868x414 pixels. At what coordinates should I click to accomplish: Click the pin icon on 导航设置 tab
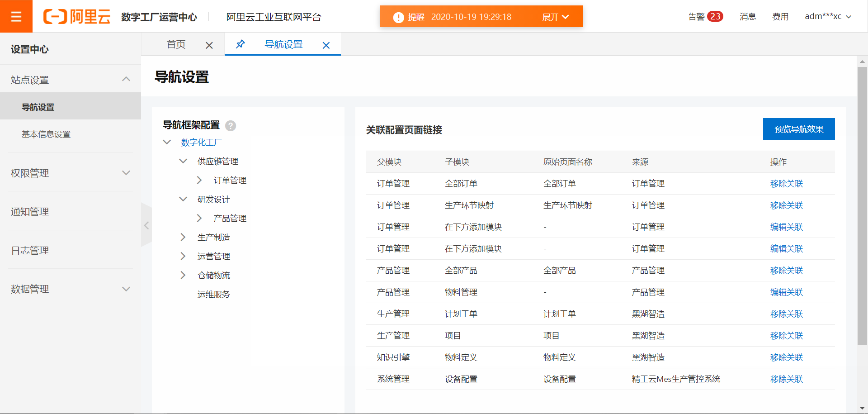tap(241, 44)
